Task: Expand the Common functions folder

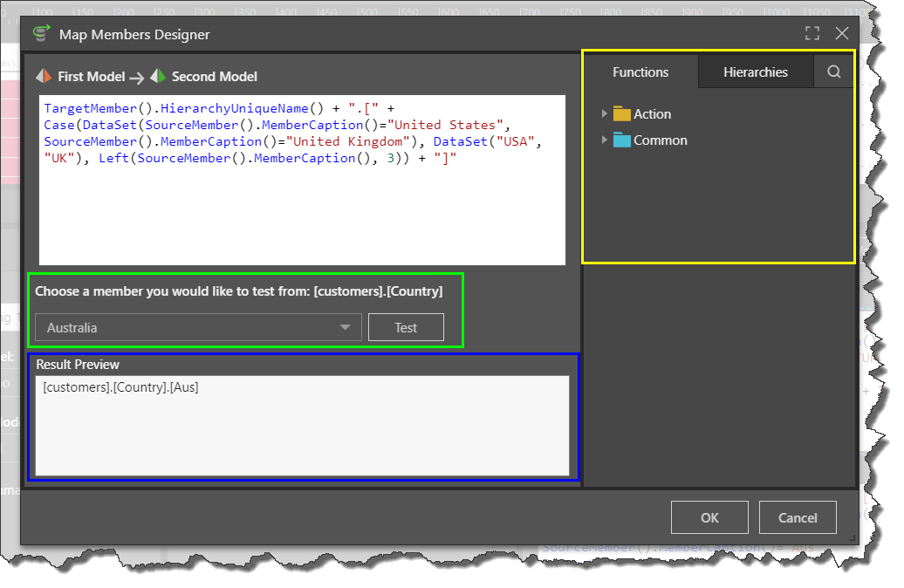Action: [604, 140]
